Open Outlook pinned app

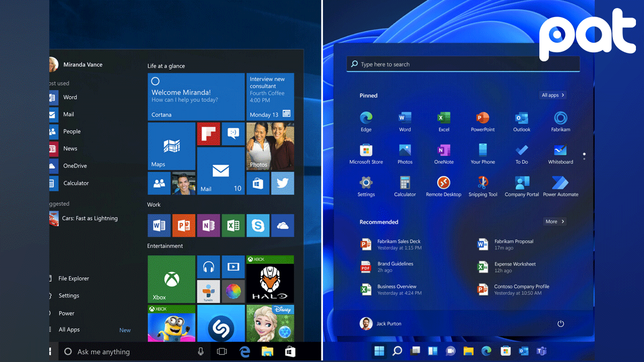point(522,122)
